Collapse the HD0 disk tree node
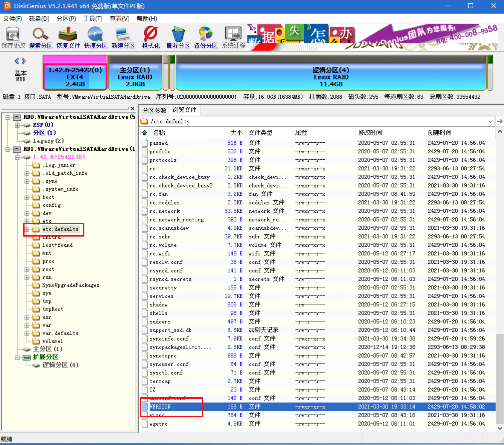The height and width of the screenshot is (445, 504). (x=8, y=117)
